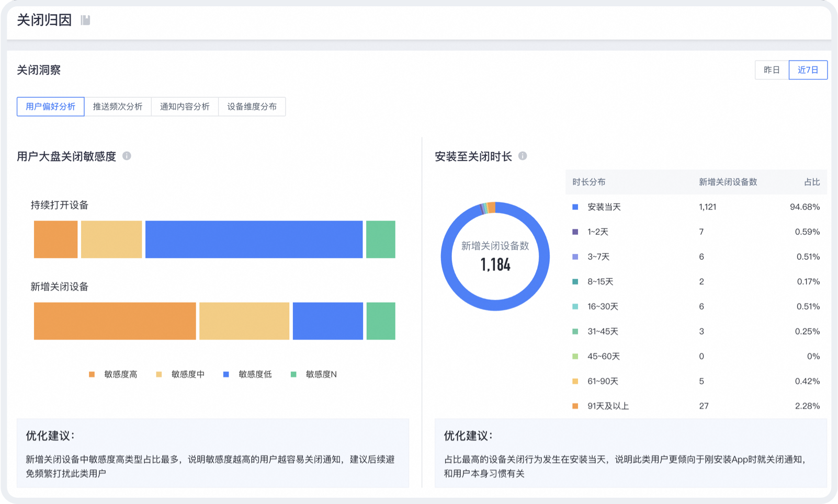Click green segment in 持续打开设备 bar
The width and height of the screenshot is (838, 504).
point(380,239)
